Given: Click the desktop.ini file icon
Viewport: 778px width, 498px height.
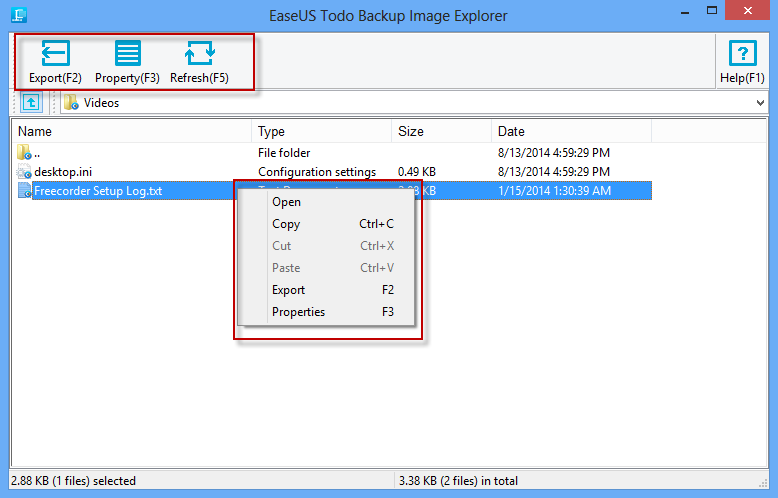Looking at the screenshot, I should (24, 172).
